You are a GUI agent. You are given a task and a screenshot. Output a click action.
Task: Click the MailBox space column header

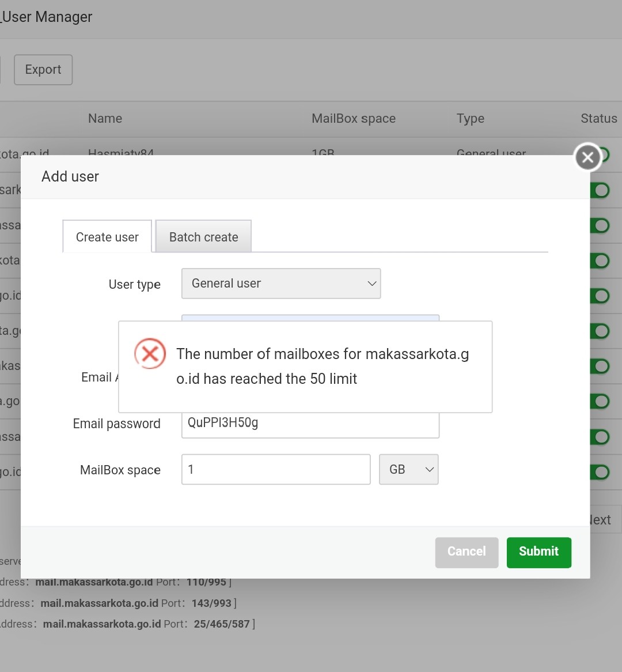coord(353,119)
